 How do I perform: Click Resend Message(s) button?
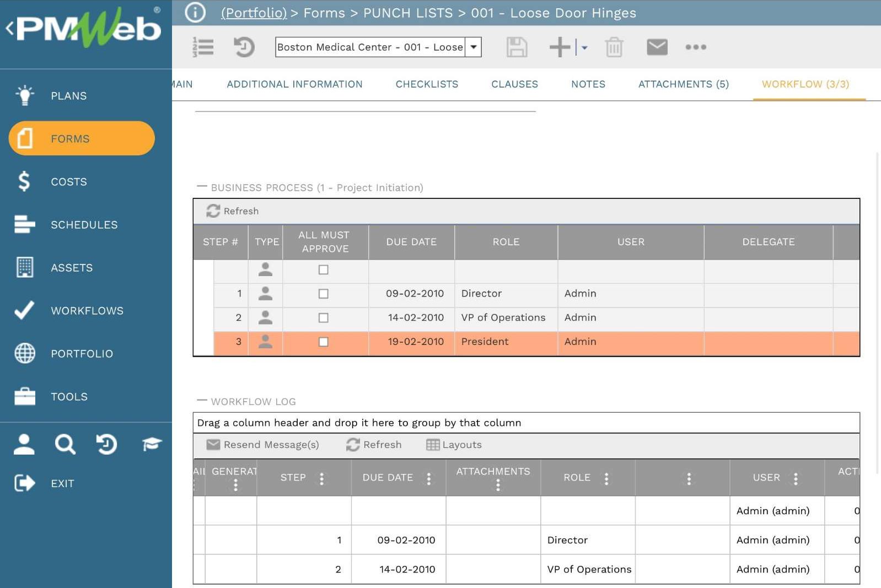tap(262, 445)
